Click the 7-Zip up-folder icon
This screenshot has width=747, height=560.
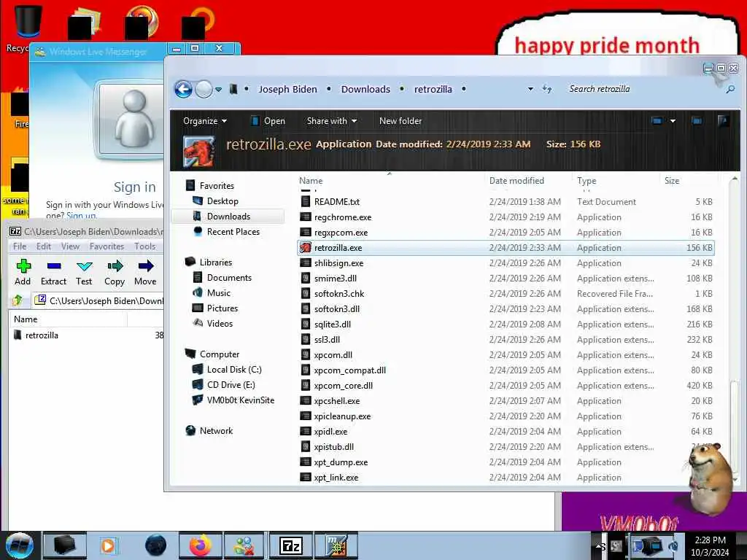18,300
